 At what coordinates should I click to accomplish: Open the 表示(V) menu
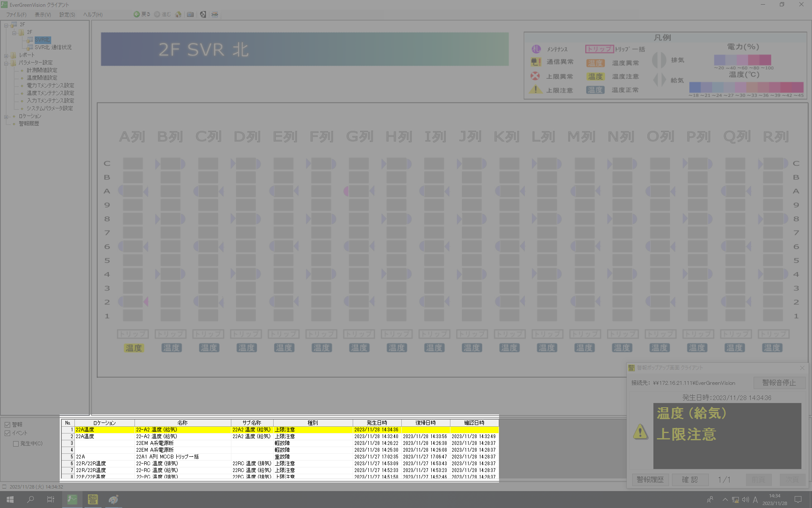(x=43, y=14)
